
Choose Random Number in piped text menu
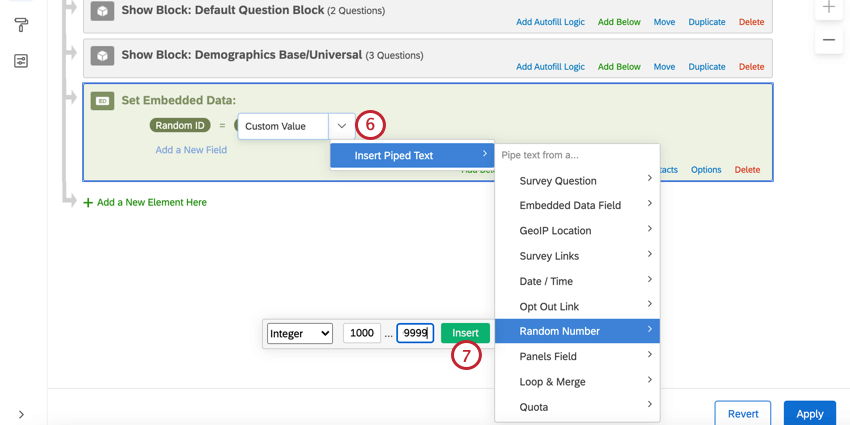576,331
